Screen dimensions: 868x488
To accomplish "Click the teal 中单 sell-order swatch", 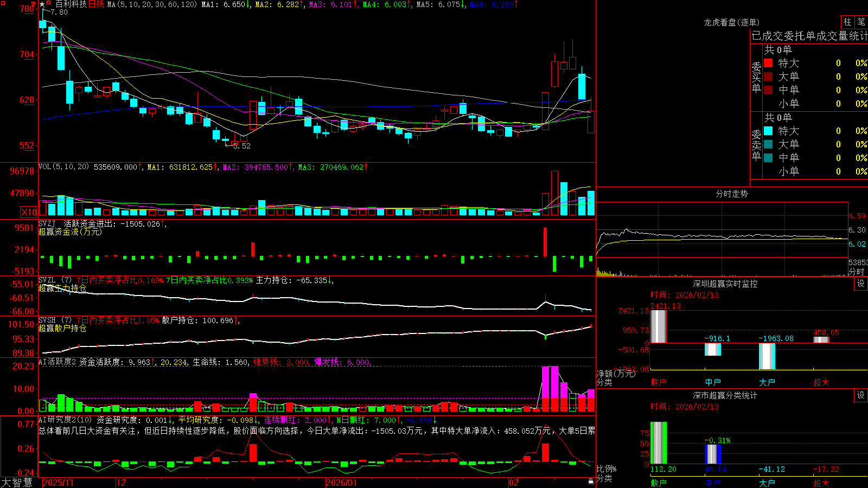I will tap(768, 158).
